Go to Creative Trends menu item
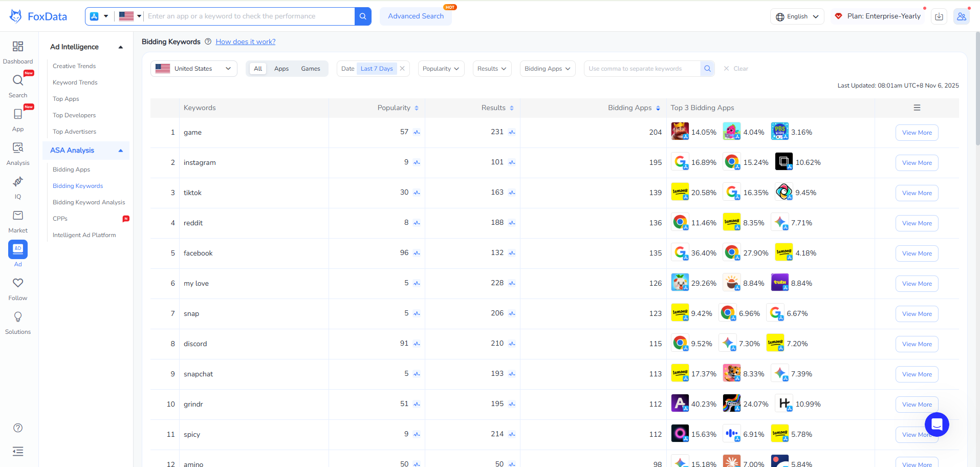The width and height of the screenshot is (980, 467). [x=74, y=66]
